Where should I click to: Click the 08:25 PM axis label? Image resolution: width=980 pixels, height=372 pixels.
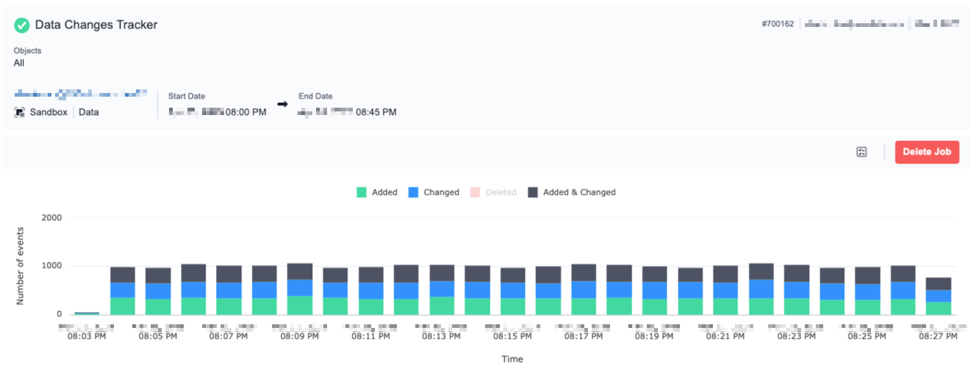click(x=867, y=336)
